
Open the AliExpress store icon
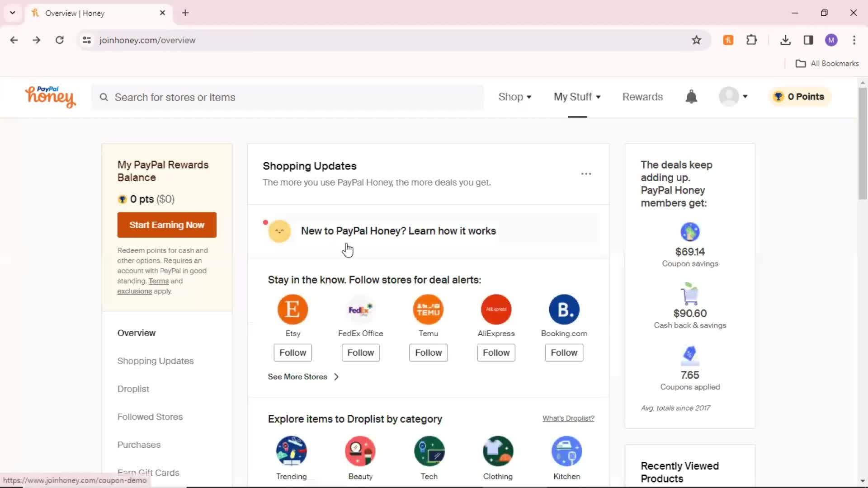(x=496, y=310)
